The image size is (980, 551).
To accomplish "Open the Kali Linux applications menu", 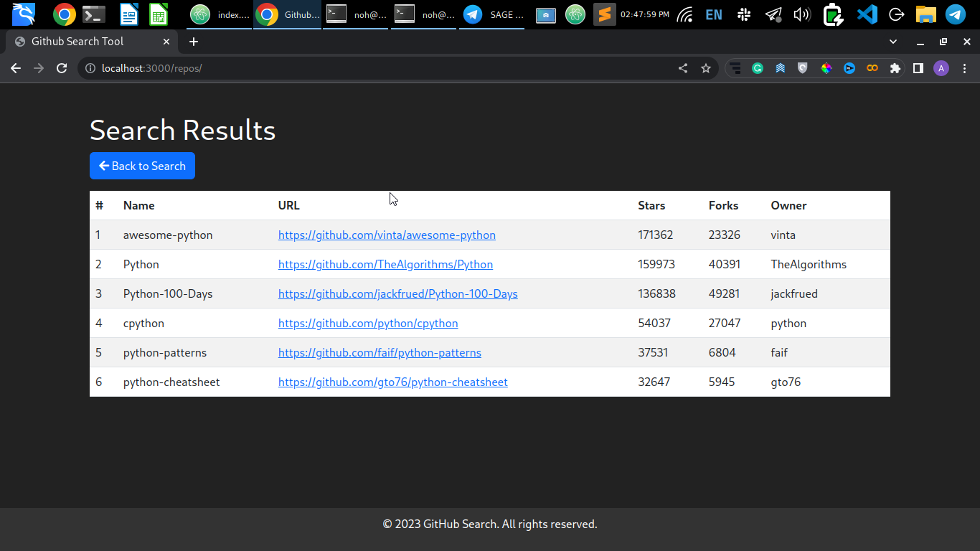I will tap(24, 14).
